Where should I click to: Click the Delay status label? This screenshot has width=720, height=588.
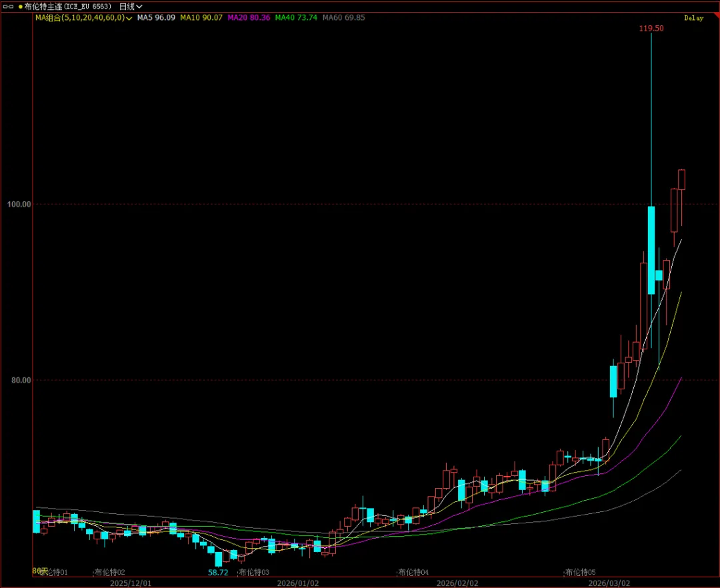[x=693, y=18]
